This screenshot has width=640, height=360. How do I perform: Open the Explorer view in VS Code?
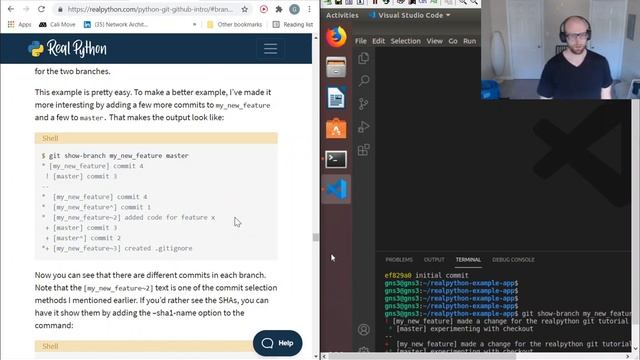click(x=364, y=58)
